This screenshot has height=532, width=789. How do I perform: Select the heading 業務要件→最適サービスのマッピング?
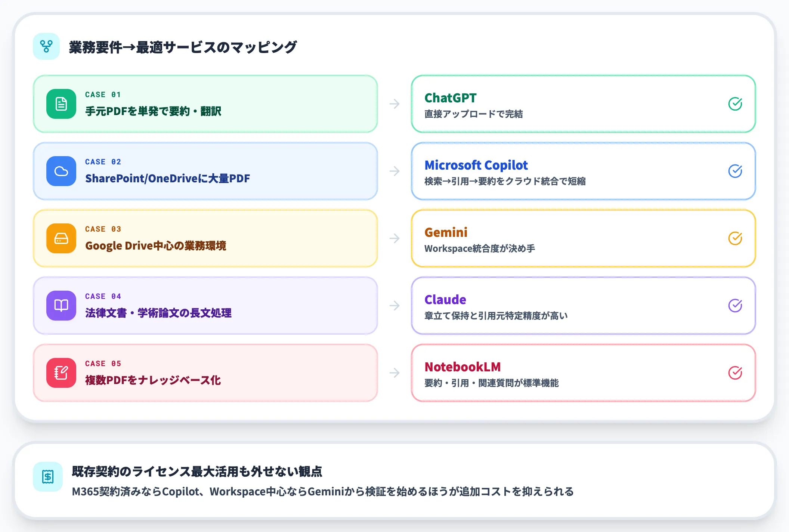click(183, 47)
